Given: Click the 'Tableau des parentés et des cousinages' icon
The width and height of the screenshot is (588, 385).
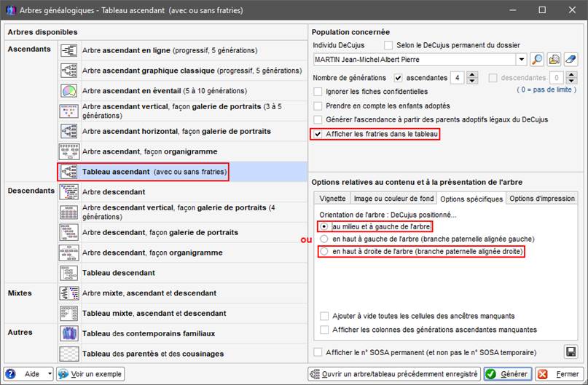Looking at the screenshot, I should click(x=69, y=354).
